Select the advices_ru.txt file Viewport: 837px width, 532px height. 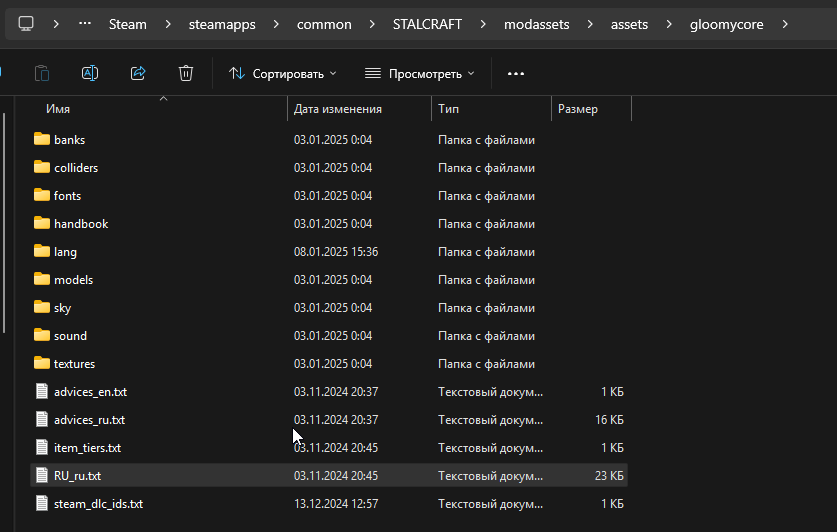point(89,420)
